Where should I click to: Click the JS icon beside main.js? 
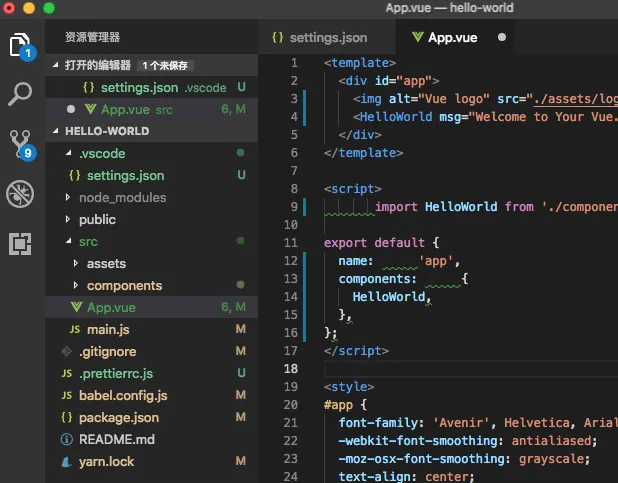click(x=75, y=329)
